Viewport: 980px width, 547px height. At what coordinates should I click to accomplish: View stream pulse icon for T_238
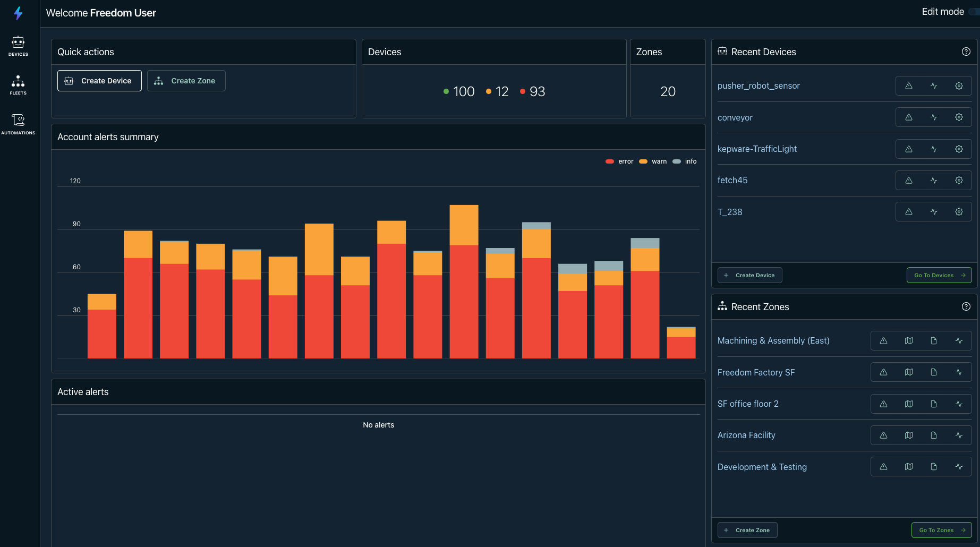coord(934,212)
